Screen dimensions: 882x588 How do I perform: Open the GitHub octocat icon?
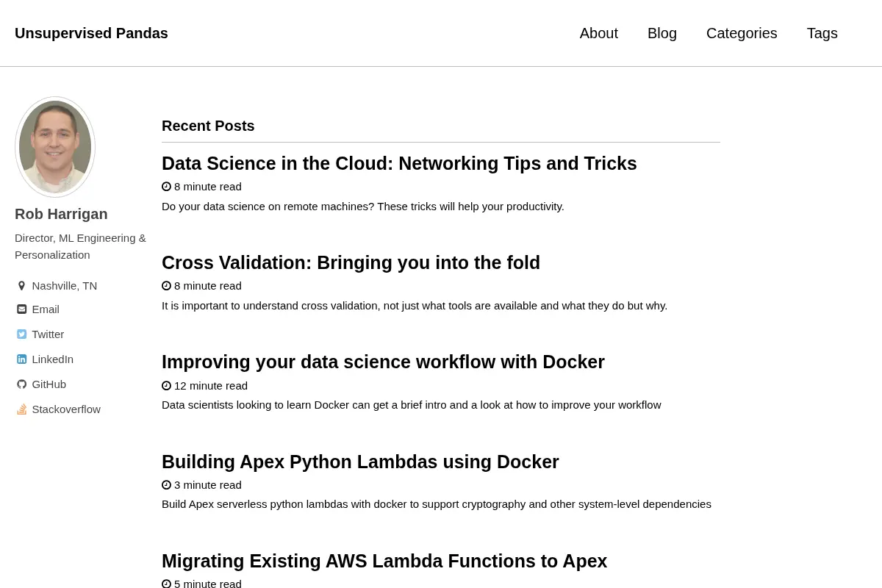click(21, 384)
